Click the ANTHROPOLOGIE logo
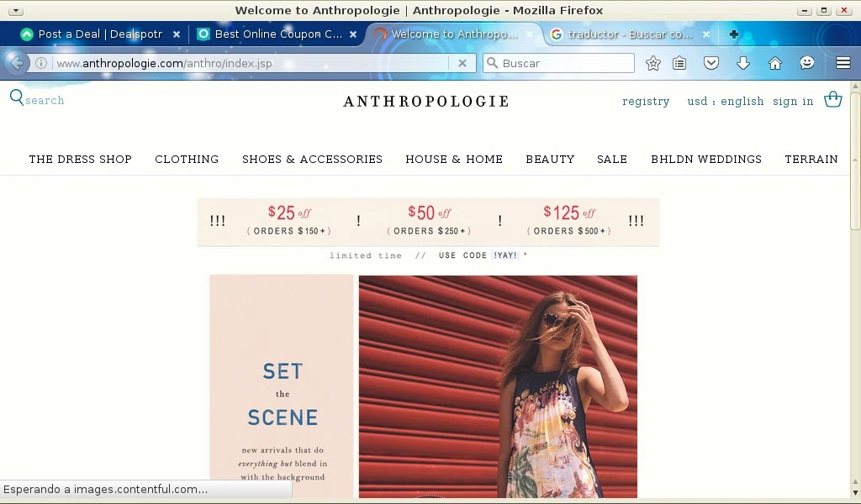 426,102
